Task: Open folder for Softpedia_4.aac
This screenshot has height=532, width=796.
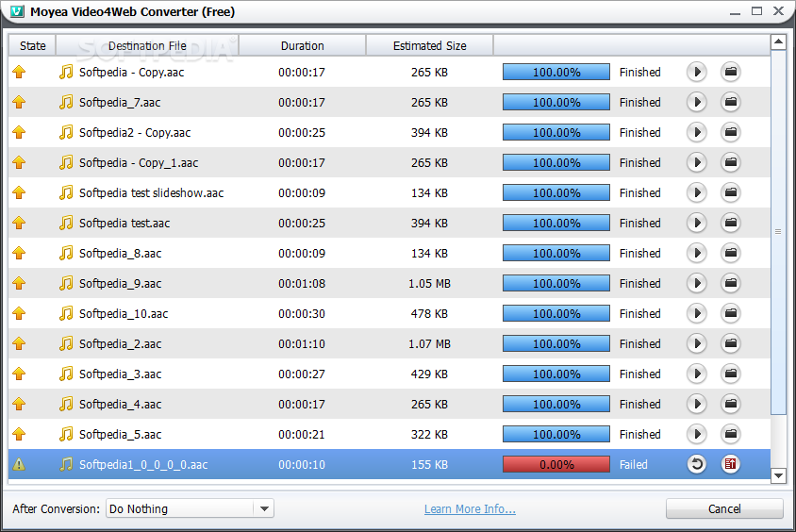Action: (731, 404)
